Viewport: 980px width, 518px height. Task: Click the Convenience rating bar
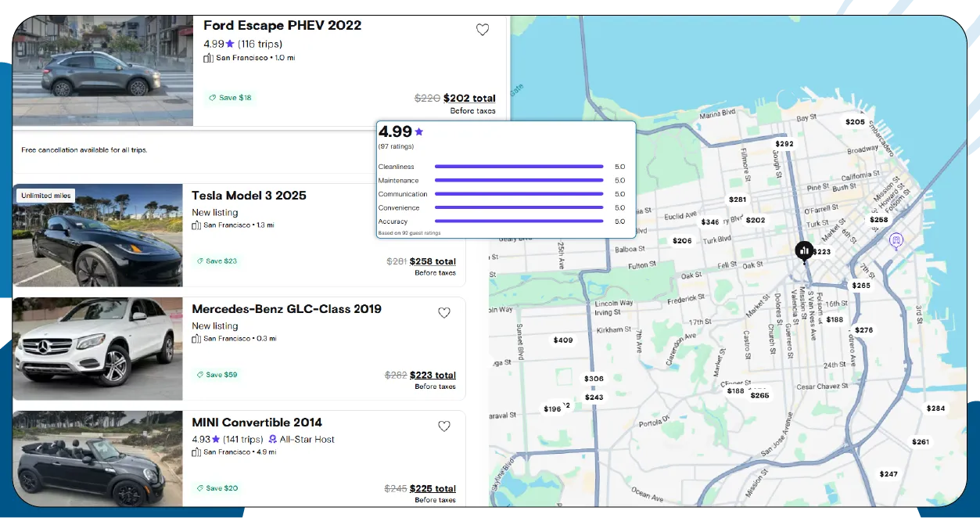(519, 208)
